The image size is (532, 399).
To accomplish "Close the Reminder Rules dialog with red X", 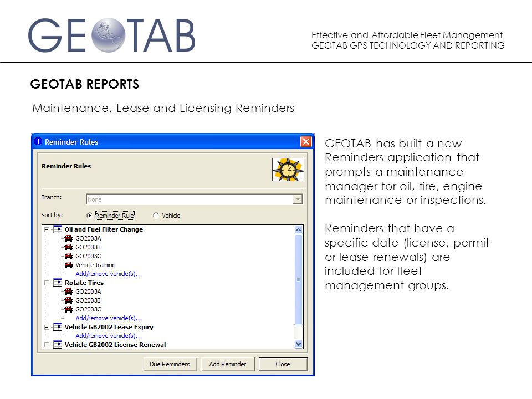I will pyautogui.click(x=306, y=141).
